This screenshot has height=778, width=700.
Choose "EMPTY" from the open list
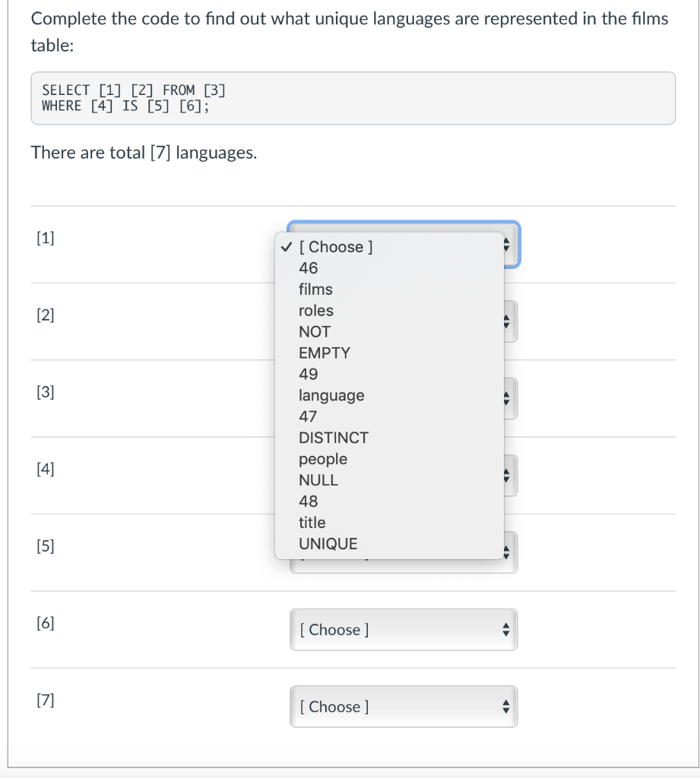pos(325,353)
